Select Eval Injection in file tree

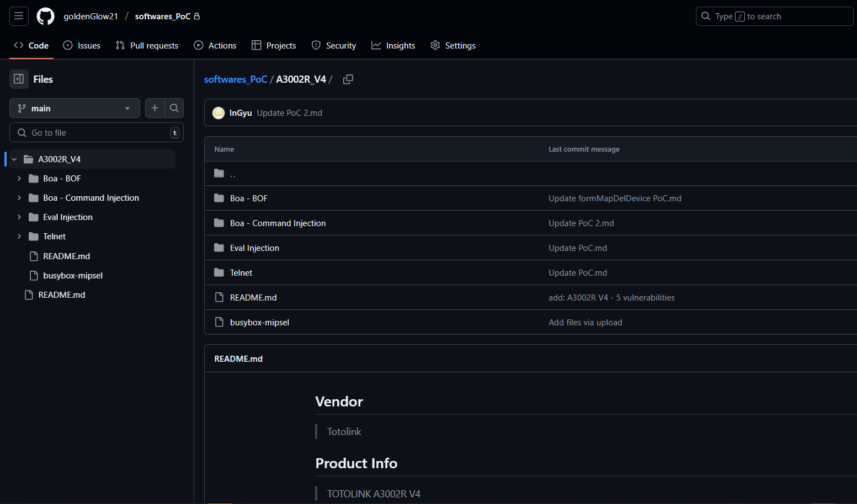(x=68, y=217)
